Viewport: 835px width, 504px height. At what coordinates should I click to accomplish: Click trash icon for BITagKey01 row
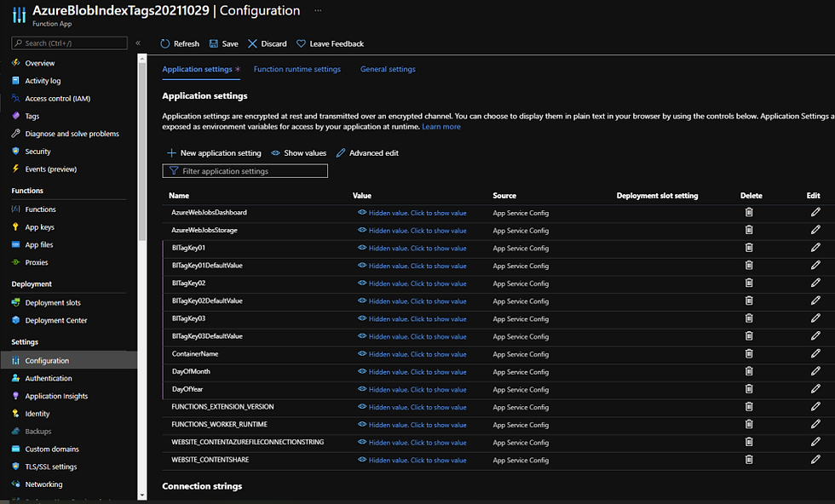click(x=749, y=248)
